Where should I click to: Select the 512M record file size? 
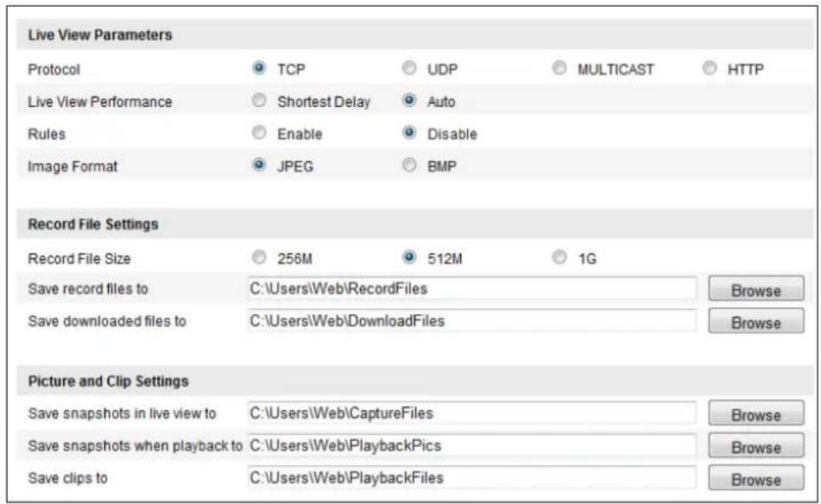click(409, 257)
